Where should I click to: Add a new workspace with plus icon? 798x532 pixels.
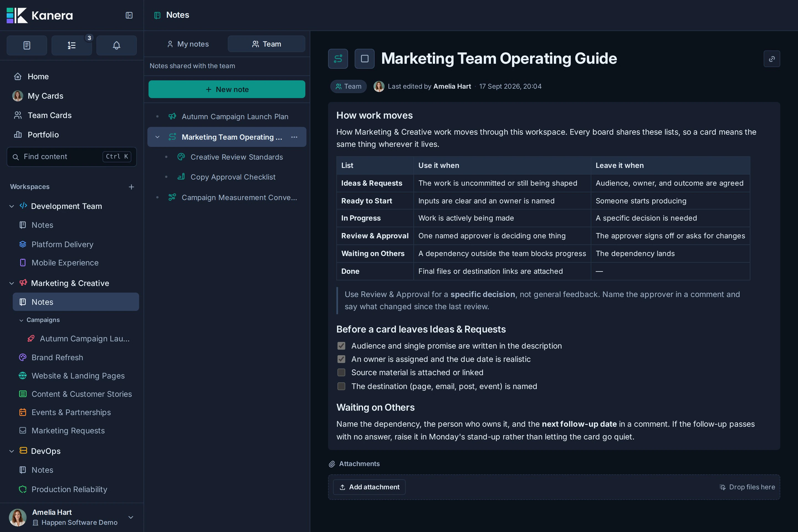click(131, 187)
